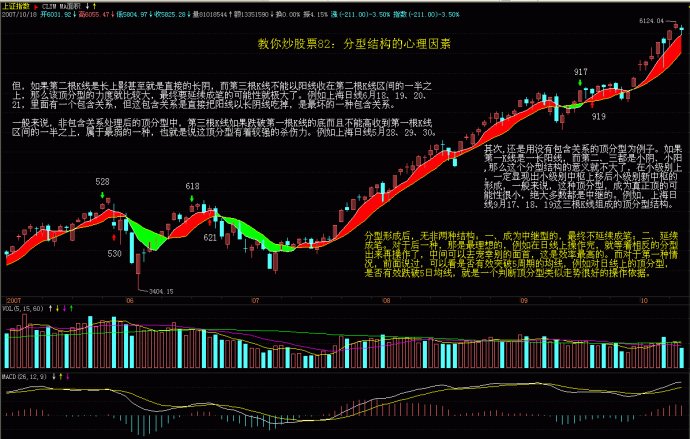Open the CLJW MA面积 indicator label

pyautogui.click(x=61, y=7)
